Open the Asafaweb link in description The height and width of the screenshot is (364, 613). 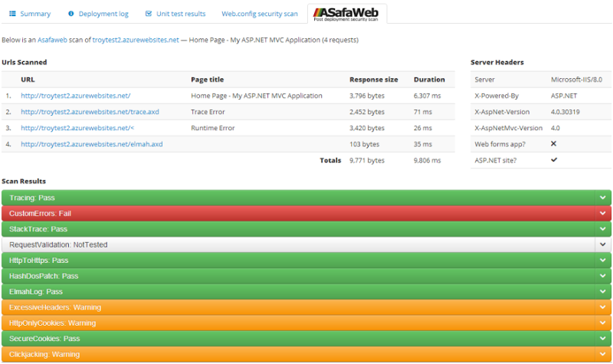52,40
